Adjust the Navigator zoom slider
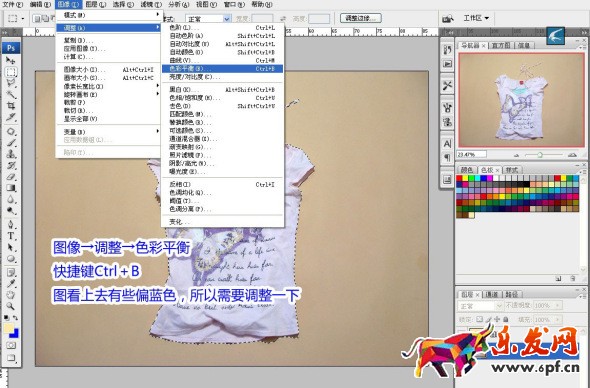Image resolution: width=590 pixels, height=388 pixels. (x=540, y=155)
